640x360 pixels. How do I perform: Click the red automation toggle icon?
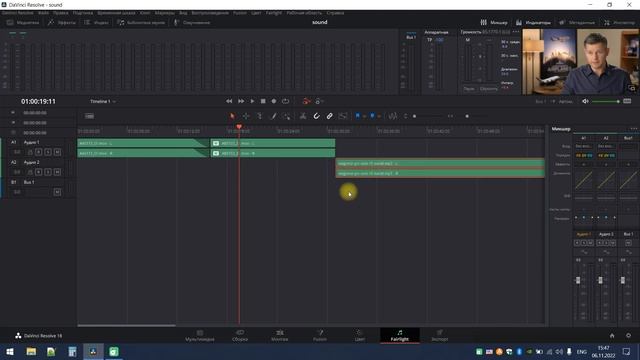coord(307,101)
